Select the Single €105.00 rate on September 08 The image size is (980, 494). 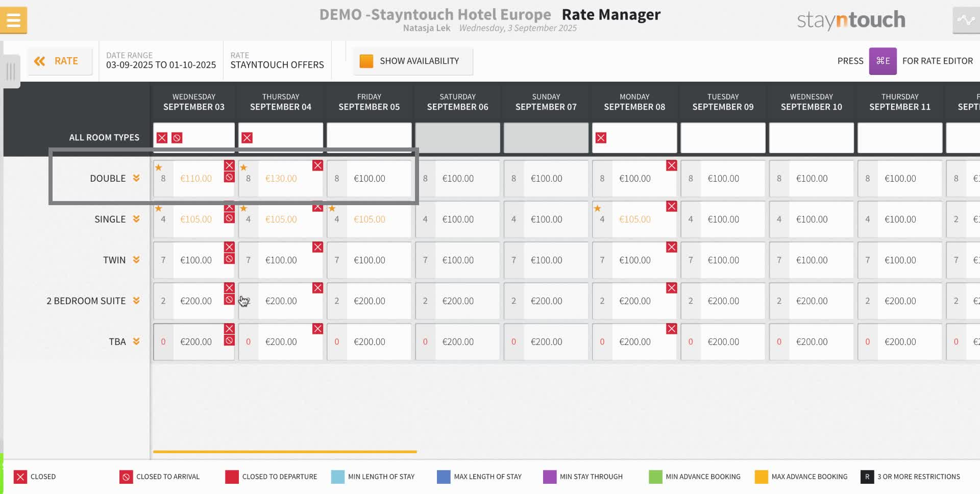635,219
